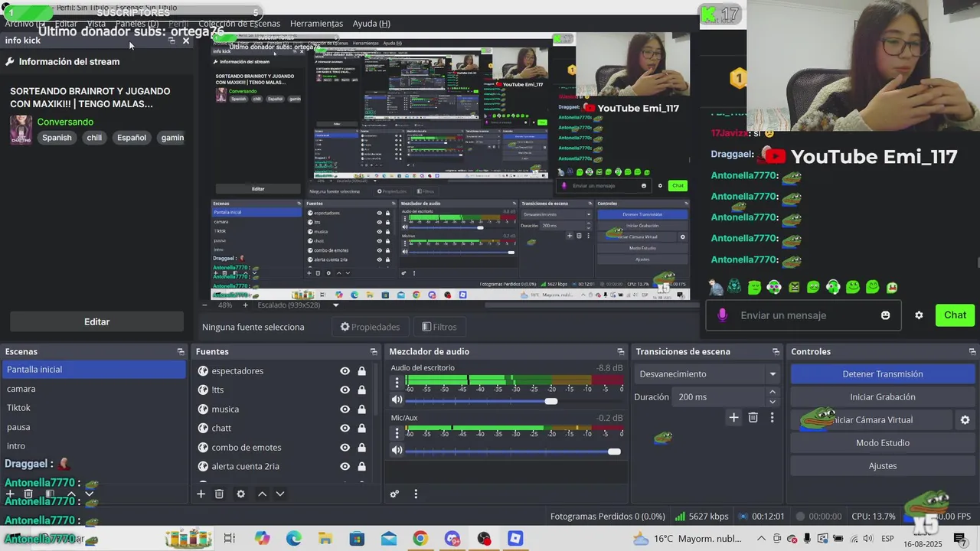The image size is (980, 551).
Task: Open Task View on taskbar
Action: tap(229, 539)
